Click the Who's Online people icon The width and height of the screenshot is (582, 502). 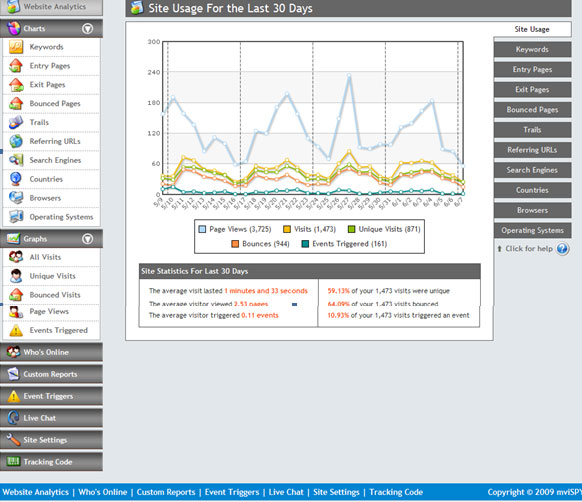tap(13, 352)
